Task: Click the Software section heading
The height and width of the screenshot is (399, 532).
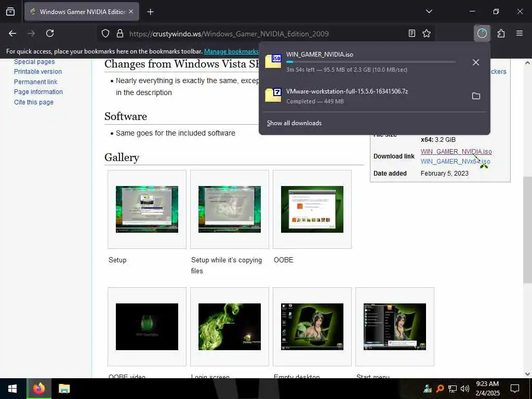Action: point(126,116)
